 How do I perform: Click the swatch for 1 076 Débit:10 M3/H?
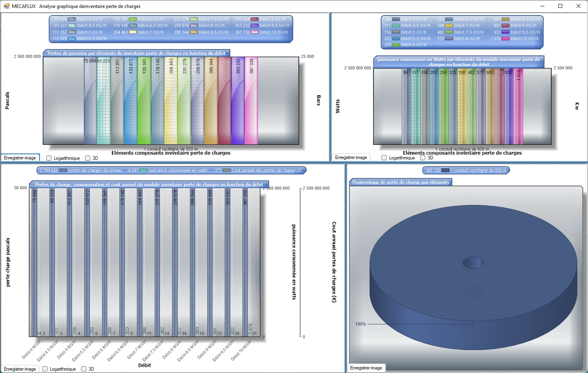[506, 38]
